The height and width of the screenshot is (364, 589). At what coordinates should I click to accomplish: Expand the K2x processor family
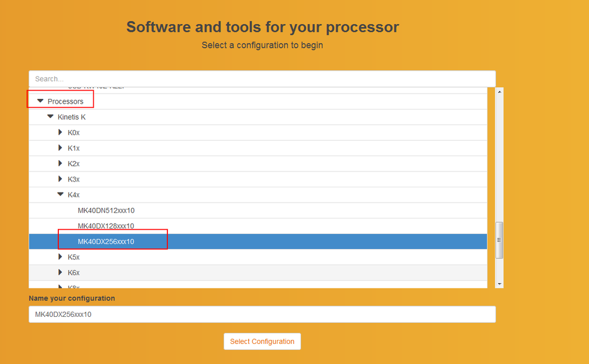click(60, 163)
